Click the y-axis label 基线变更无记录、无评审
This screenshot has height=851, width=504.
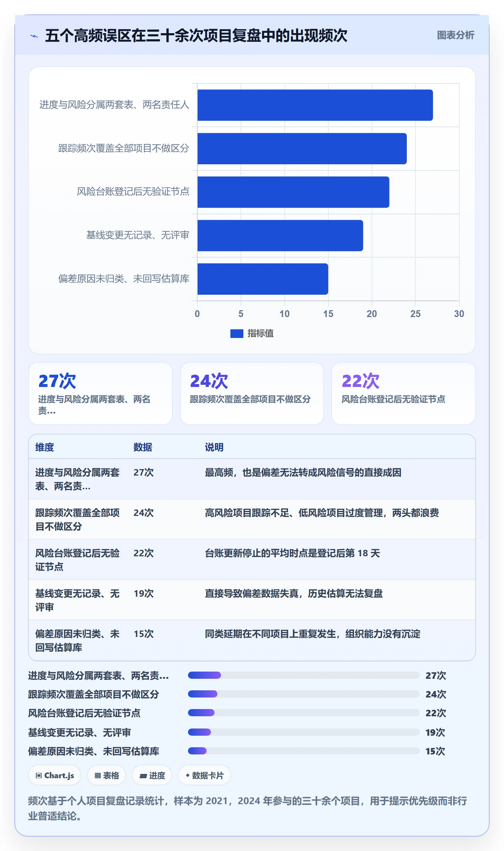pyautogui.click(x=138, y=235)
